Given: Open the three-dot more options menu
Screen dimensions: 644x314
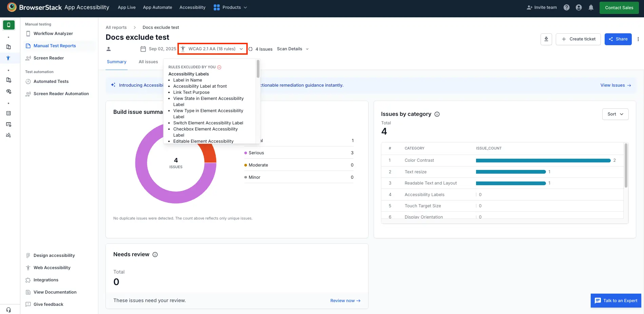Looking at the screenshot, I should tap(638, 39).
